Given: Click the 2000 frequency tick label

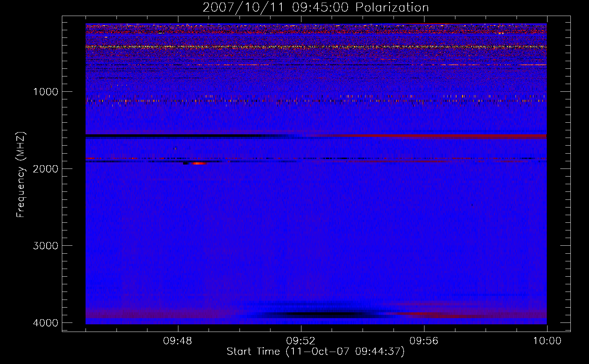Looking at the screenshot, I should point(46,169).
